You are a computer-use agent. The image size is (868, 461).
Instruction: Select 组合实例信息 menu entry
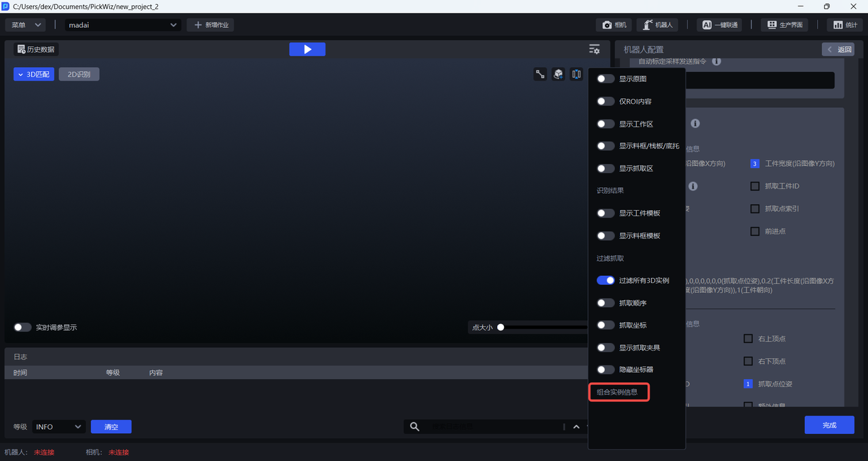click(x=618, y=392)
